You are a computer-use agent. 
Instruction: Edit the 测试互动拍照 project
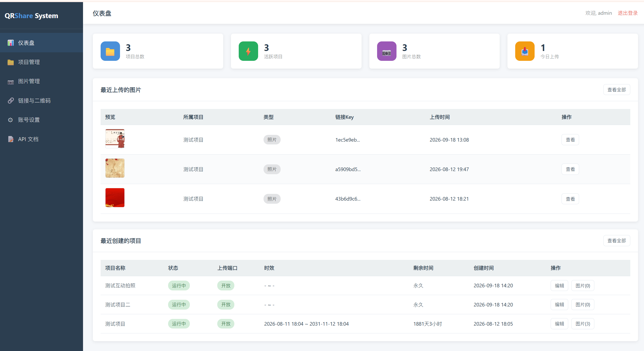tap(559, 286)
